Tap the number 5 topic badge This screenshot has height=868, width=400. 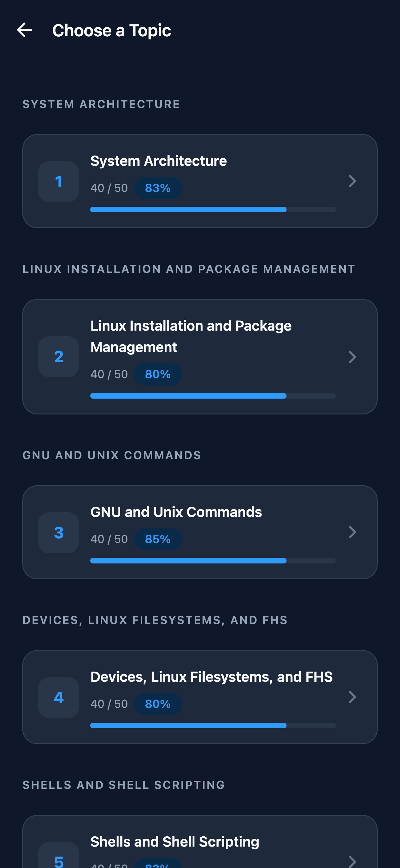59,856
